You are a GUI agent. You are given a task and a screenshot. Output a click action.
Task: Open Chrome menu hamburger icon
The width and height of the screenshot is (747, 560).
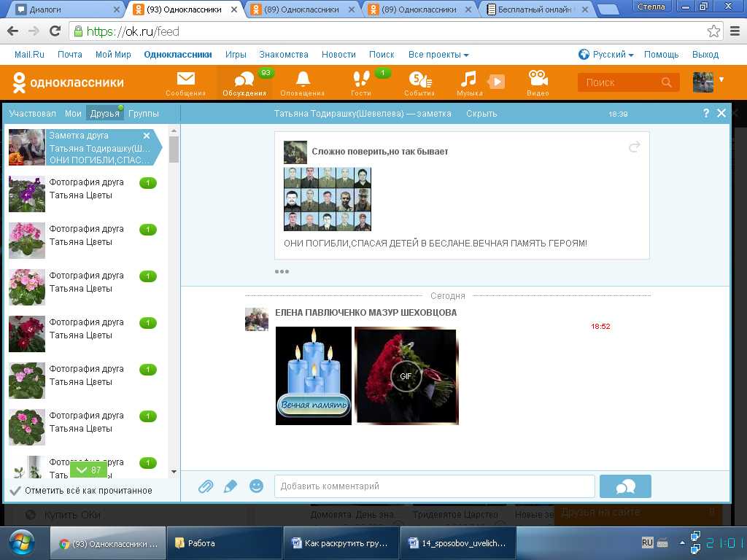pos(735,31)
